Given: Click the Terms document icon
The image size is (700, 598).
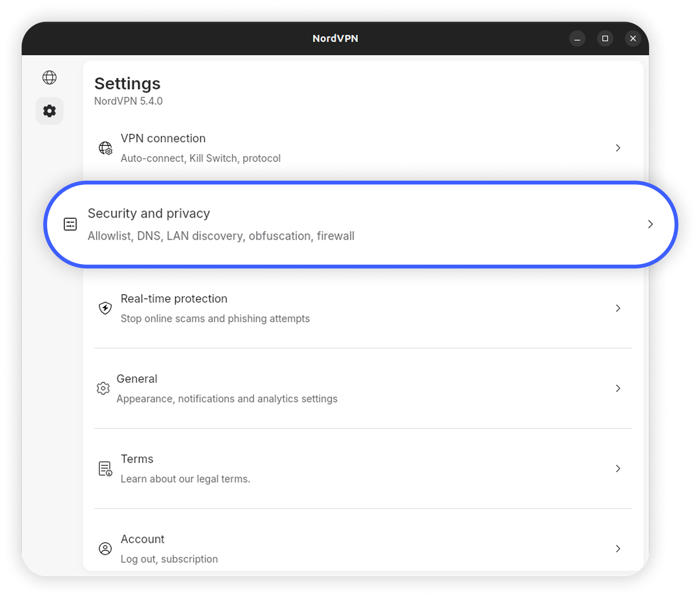Looking at the screenshot, I should 105,468.
